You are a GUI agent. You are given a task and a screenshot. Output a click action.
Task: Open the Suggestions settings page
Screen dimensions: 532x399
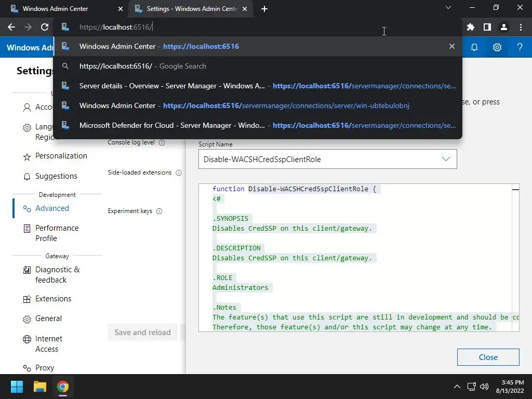tap(56, 176)
